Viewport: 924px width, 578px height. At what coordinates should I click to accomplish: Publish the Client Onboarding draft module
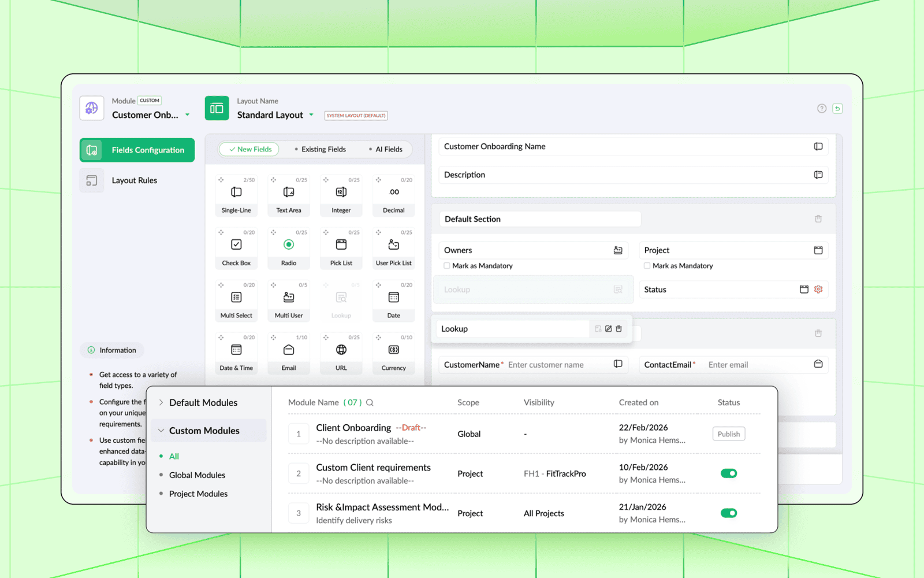[x=728, y=434]
